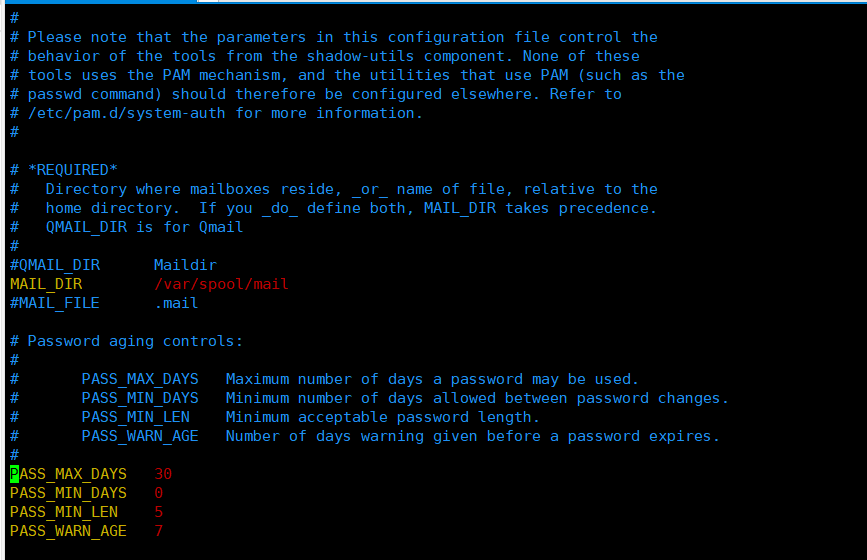The width and height of the screenshot is (867, 560).
Task: Click the red /var/spool/mail path
Action: point(221,284)
